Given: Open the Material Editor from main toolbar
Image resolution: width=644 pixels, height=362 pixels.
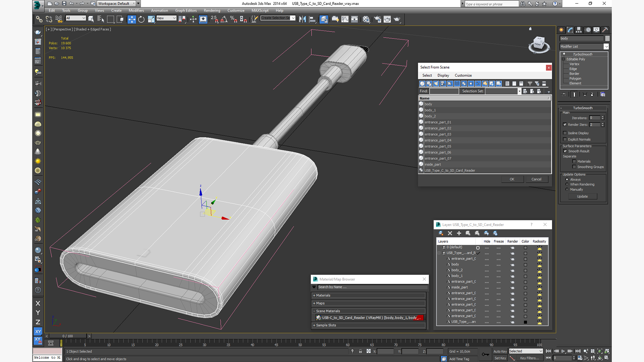Looking at the screenshot, I should click(x=366, y=19).
